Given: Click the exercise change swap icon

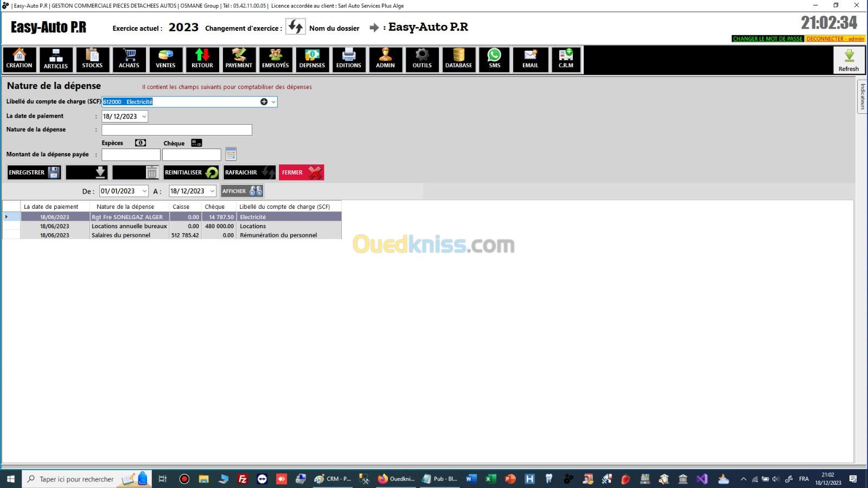Looking at the screenshot, I should pyautogui.click(x=296, y=27).
